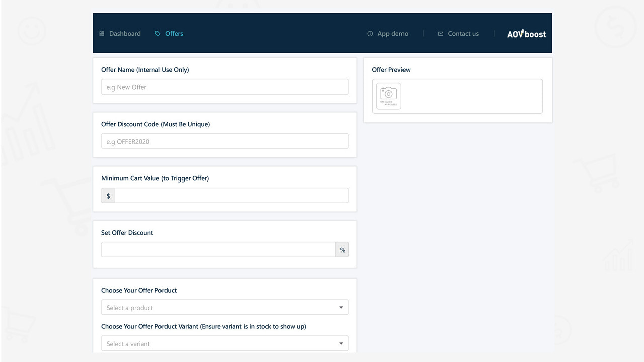The image size is (644, 362).
Task: Open the App demo link
Action: pyautogui.click(x=392, y=33)
